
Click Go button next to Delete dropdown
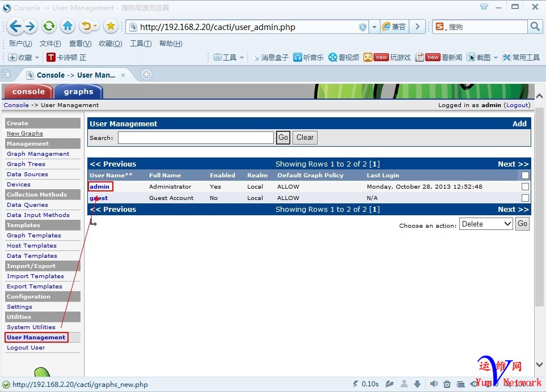(x=522, y=224)
